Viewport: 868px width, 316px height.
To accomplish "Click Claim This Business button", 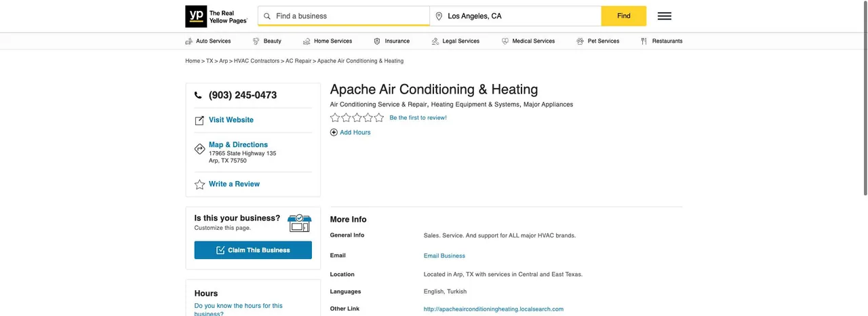I will click(253, 250).
